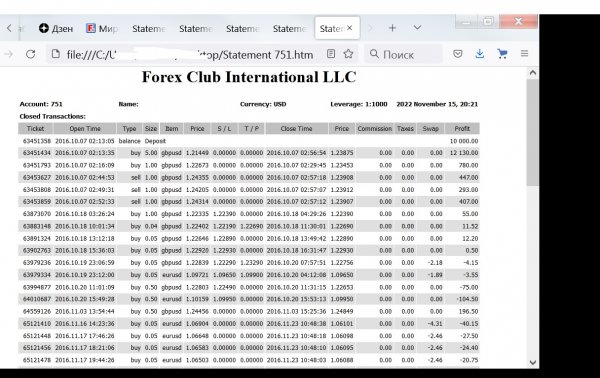The height and width of the screenshot is (378, 600).
Task: Click the browser back tab-scroll arrow
Action: [9, 28]
